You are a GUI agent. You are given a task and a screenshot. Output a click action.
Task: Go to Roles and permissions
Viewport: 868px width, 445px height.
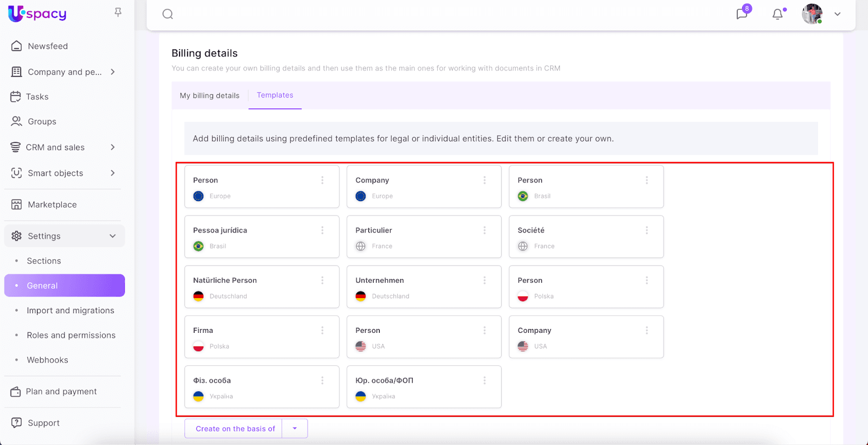71,336
